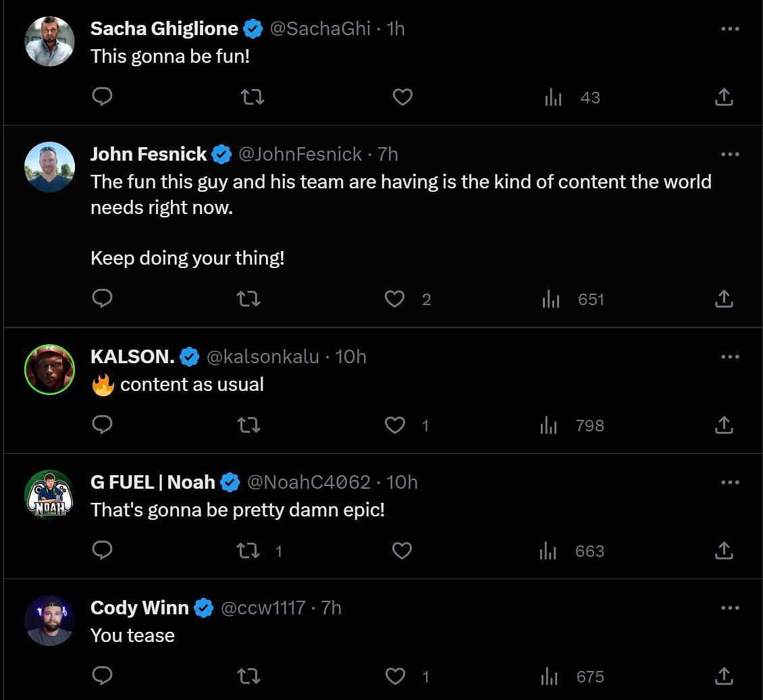Click John Fesnick's three-dot menu
The height and width of the screenshot is (700, 763).
click(730, 154)
